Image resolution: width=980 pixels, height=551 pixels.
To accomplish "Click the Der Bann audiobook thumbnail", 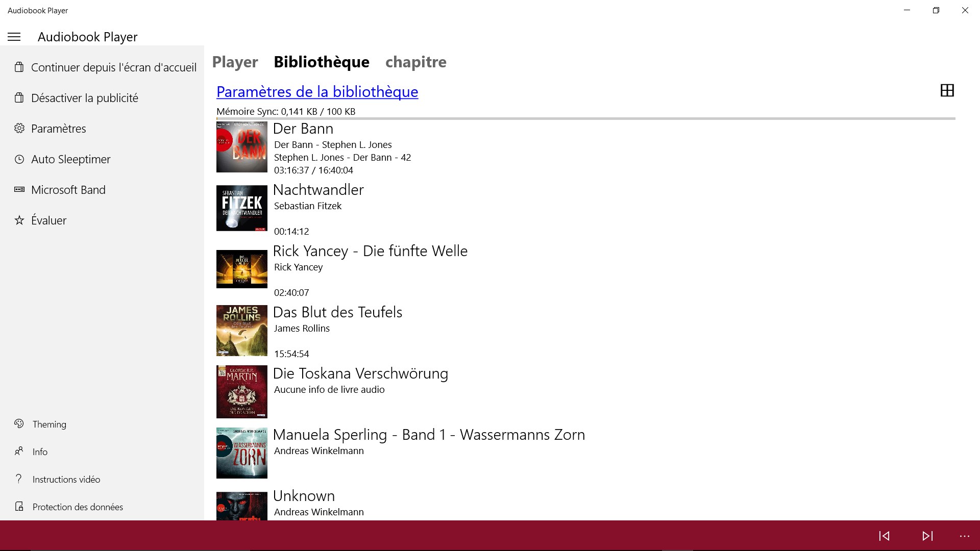I will 241,146.
